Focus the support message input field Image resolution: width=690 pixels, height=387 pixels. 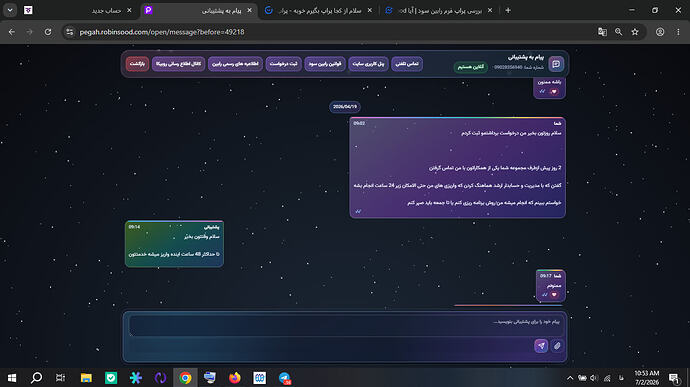(345, 326)
